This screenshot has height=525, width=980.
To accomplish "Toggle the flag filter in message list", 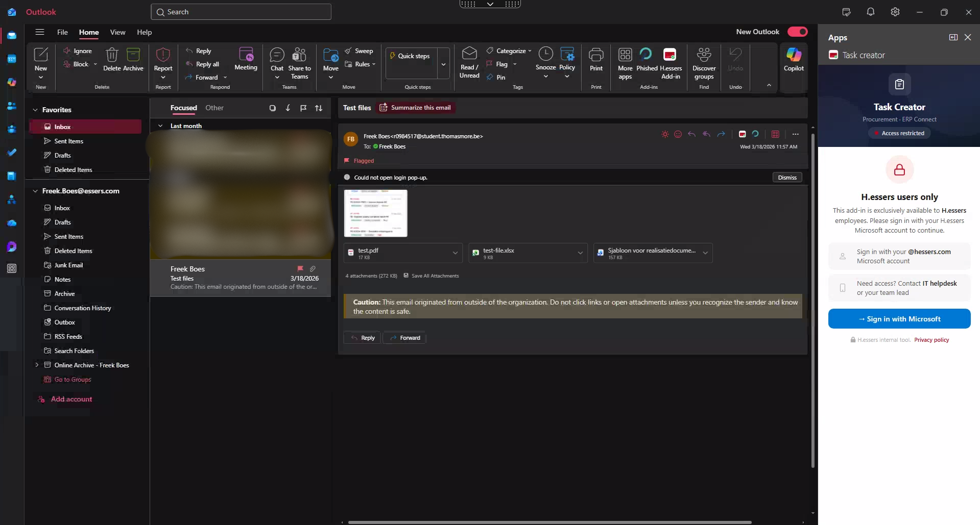I will click(303, 108).
